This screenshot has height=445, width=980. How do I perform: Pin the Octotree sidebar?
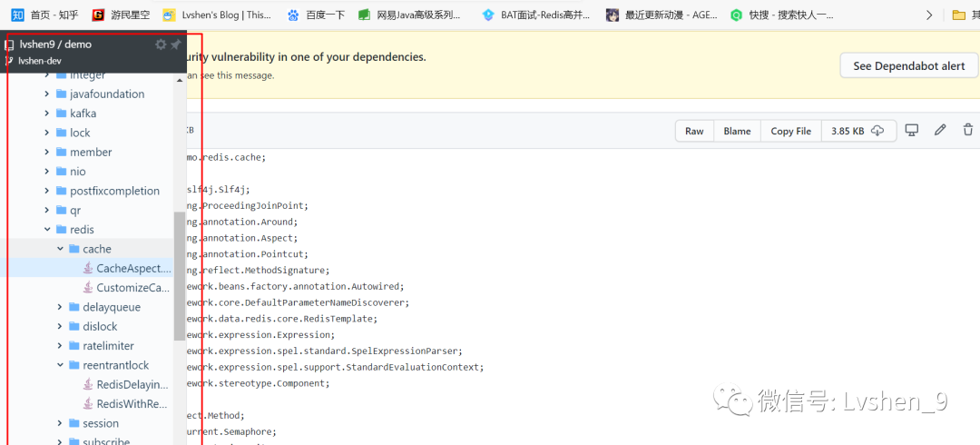click(x=176, y=44)
